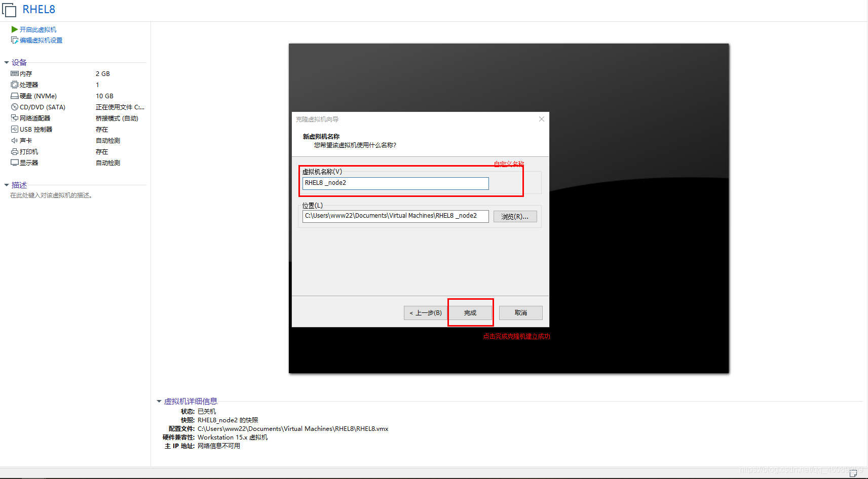Click the 硬盘 (NVMe) label
The height and width of the screenshot is (479, 868).
pyautogui.click(x=38, y=96)
